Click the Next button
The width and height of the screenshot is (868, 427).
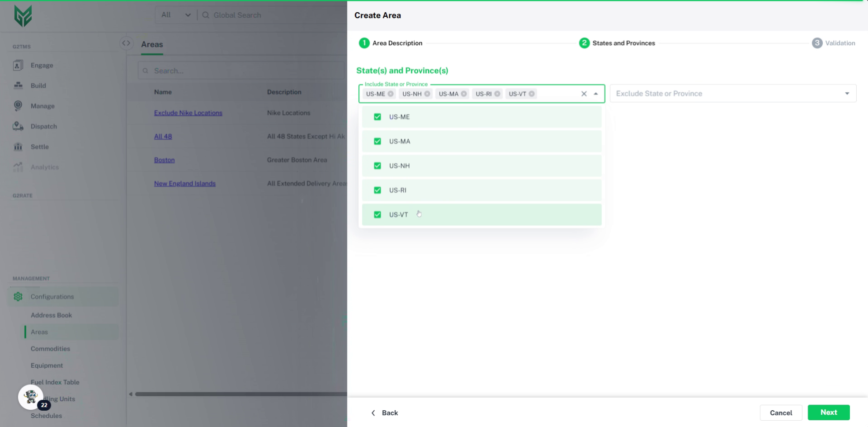coord(828,413)
